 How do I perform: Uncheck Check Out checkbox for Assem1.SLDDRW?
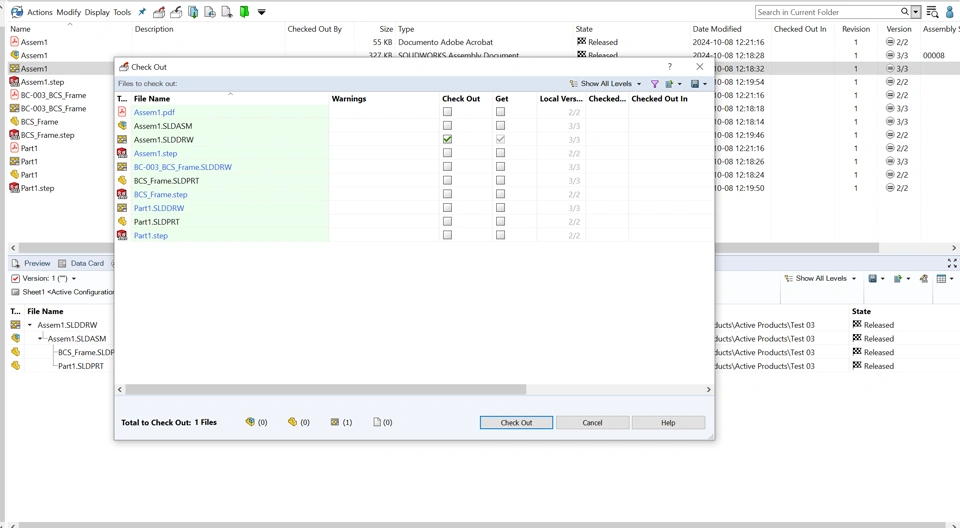tap(448, 140)
